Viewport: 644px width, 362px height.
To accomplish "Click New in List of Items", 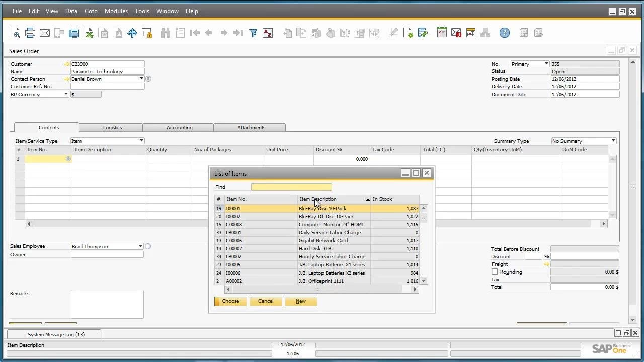I will click(301, 301).
